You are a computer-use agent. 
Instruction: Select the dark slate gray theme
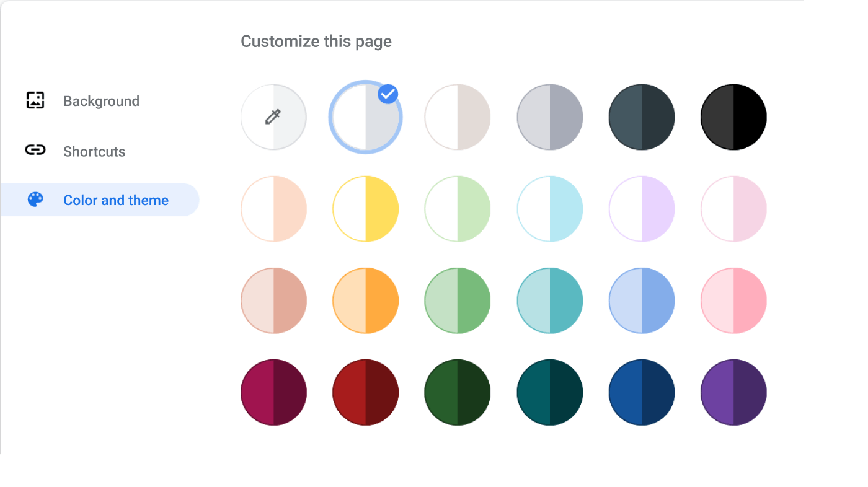[642, 116]
